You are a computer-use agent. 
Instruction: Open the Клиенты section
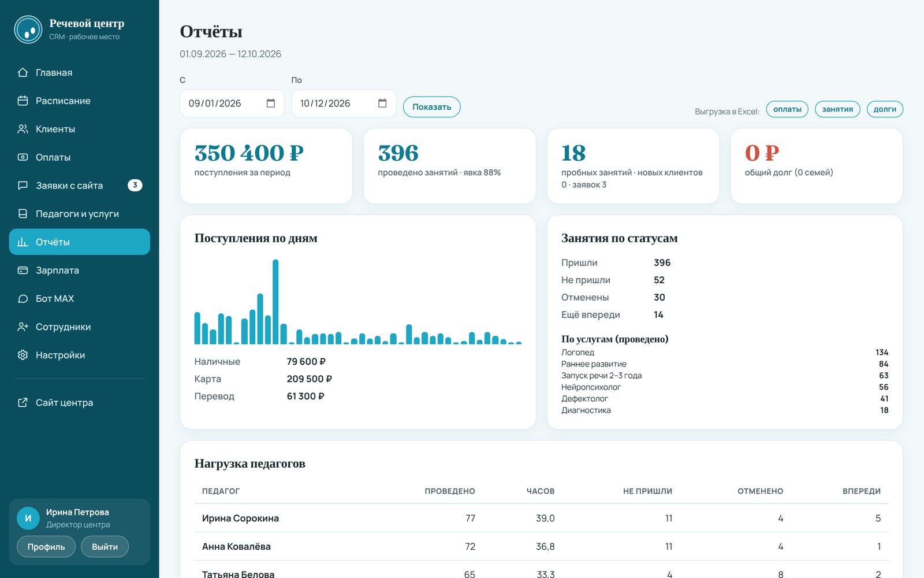click(79, 129)
